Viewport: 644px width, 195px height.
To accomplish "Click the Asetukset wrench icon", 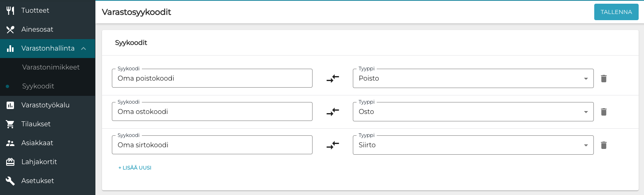I will 10,181.
